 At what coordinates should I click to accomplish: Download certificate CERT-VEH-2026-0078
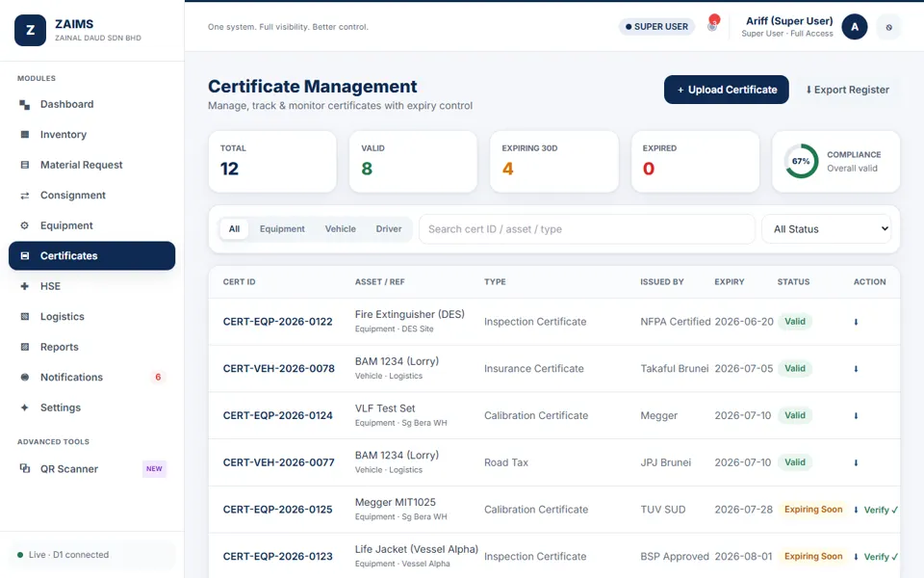[x=857, y=369]
